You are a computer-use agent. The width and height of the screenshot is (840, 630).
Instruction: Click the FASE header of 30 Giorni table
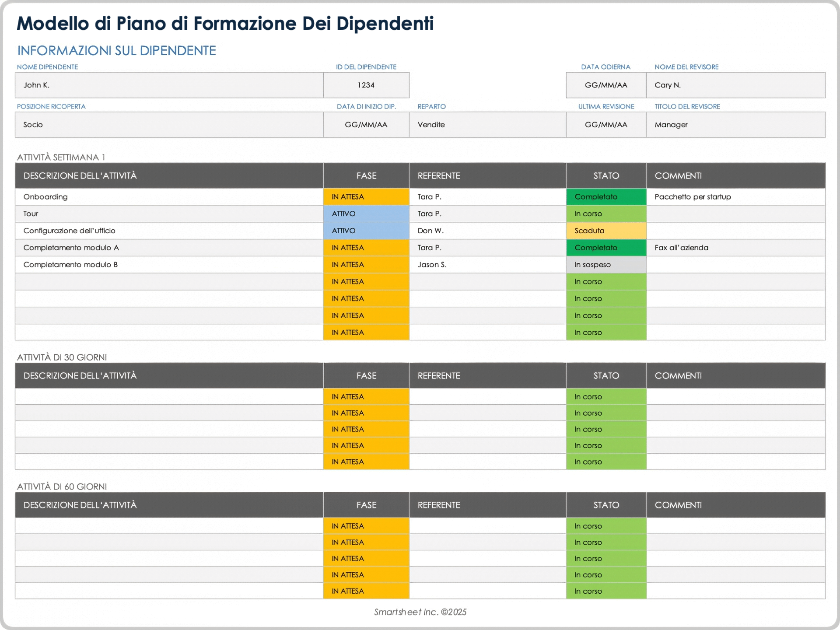point(366,376)
